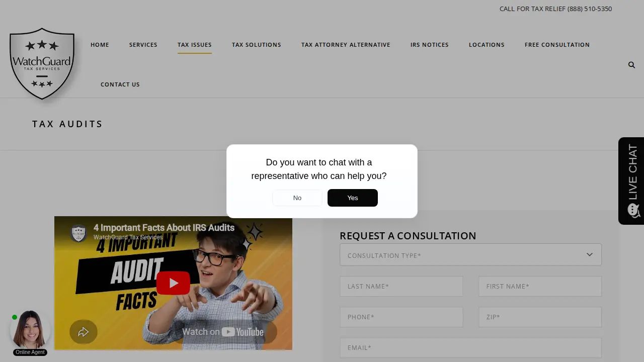This screenshot has width=644, height=362.
Task: Decline chat by clicking No
Action: click(x=297, y=198)
